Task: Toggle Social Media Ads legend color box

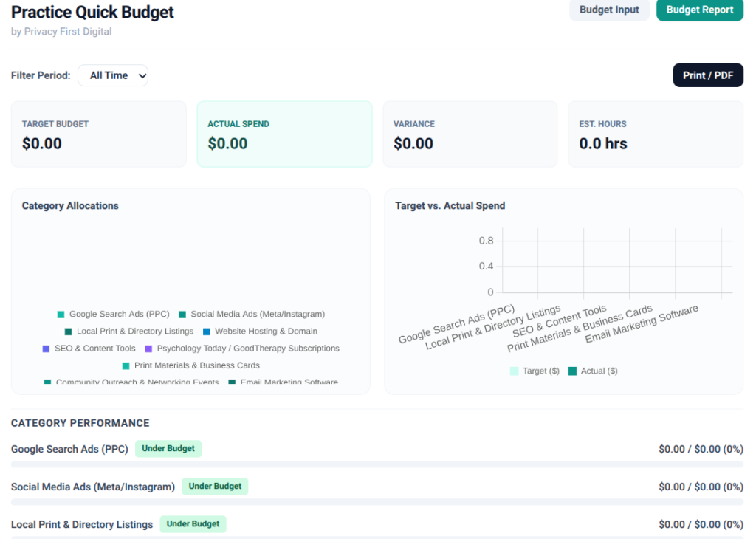Action: pyautogui.click(x=182, y=315)
